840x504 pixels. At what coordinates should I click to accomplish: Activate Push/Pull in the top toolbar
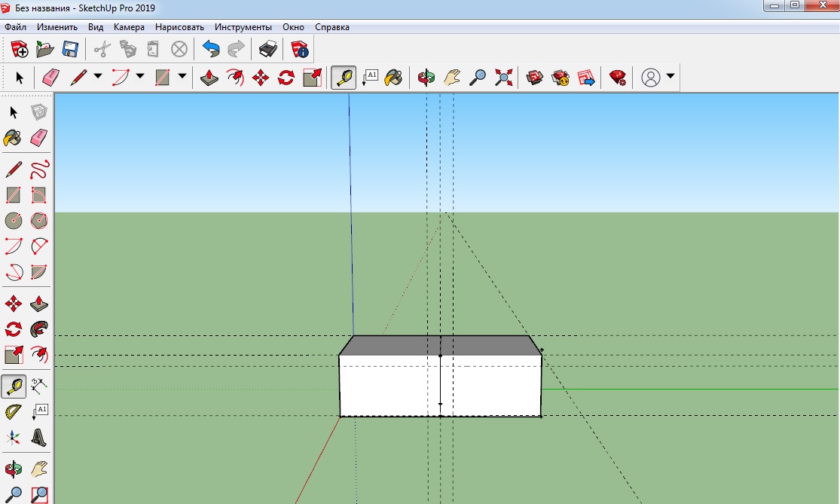pyautogui.click(x=209, y=78)
